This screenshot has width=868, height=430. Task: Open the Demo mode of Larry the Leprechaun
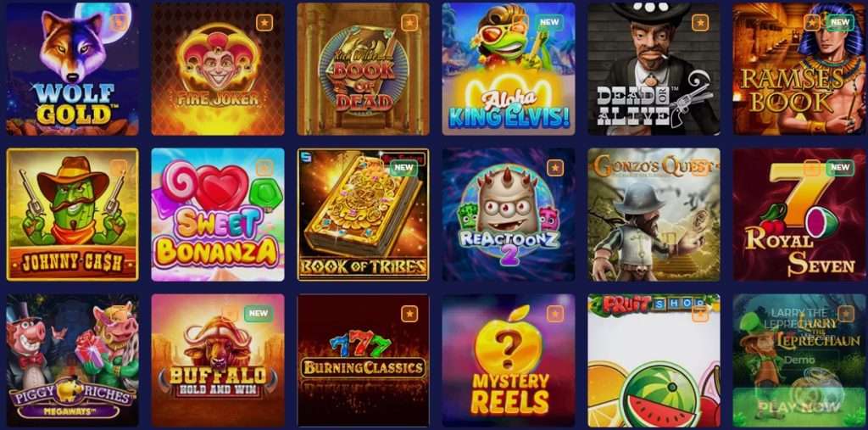click(x=798, y=360)
